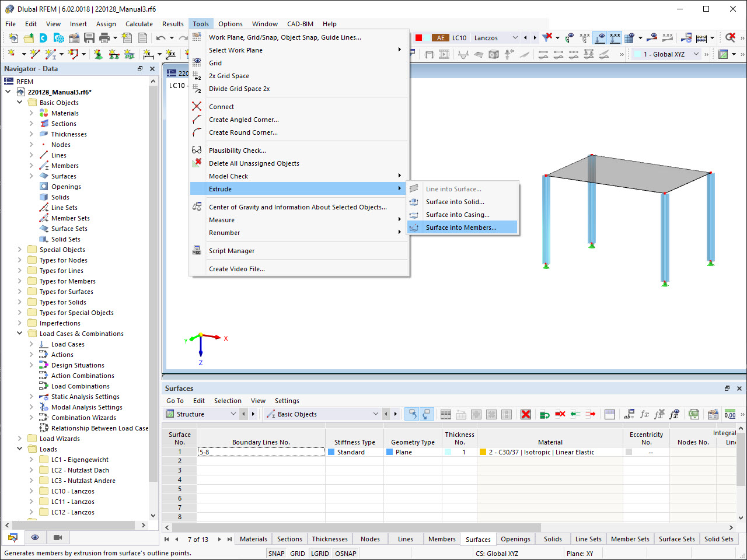The height and width of the screenshot is (560, 747).
Task: Click the Plausibility Check glasses icon
Action: click(197, 150)
